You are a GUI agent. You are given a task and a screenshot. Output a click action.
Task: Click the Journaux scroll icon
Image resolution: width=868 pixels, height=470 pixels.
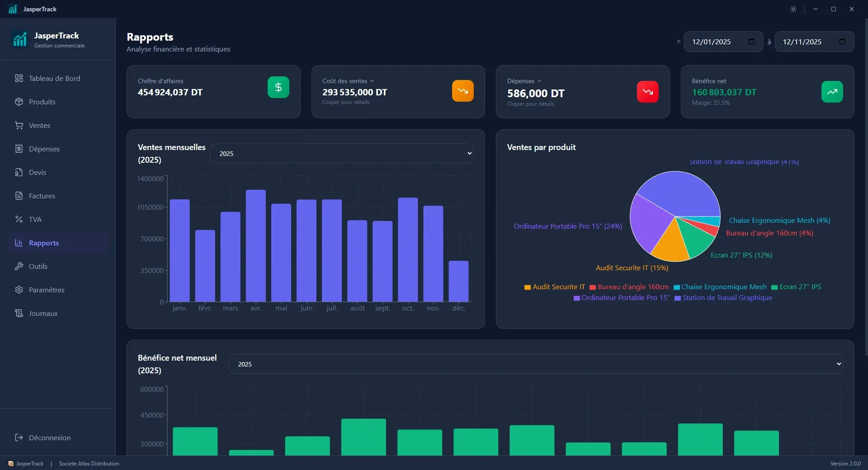(19, 313)
